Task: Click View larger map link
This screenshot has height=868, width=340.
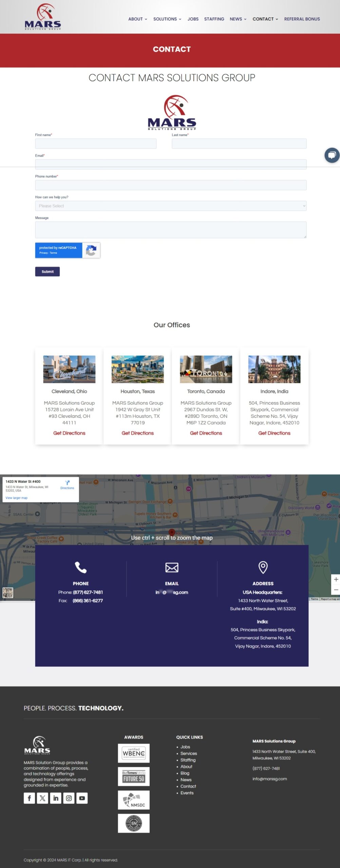Action: (17, 498)
